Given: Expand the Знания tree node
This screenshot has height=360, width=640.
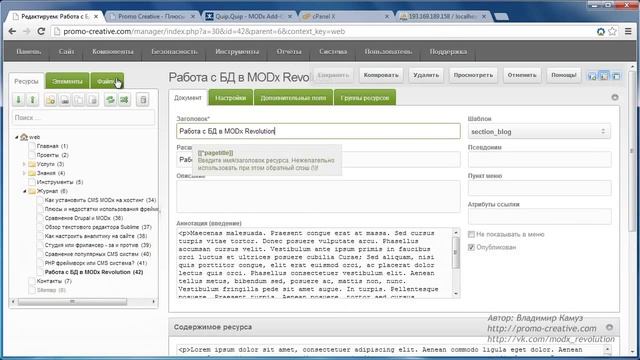Looking at the screenshot, I should point(24,173).
